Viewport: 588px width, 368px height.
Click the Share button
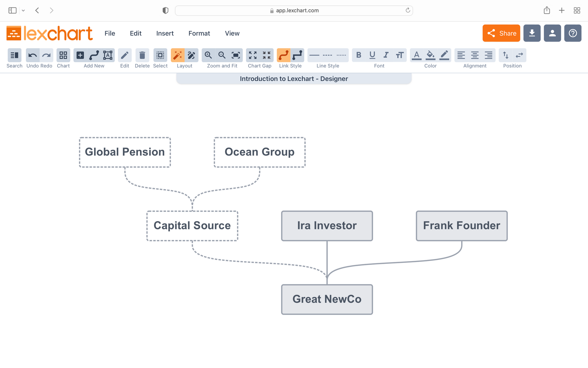501,33
